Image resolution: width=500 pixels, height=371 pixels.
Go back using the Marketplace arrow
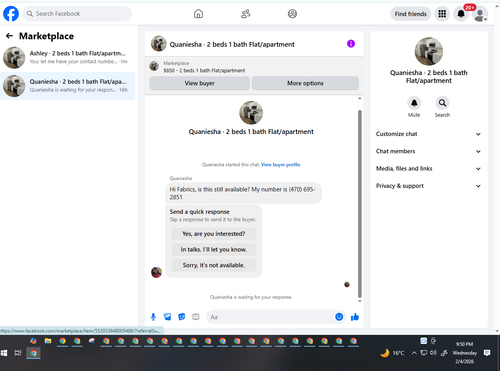click(9, 36)
